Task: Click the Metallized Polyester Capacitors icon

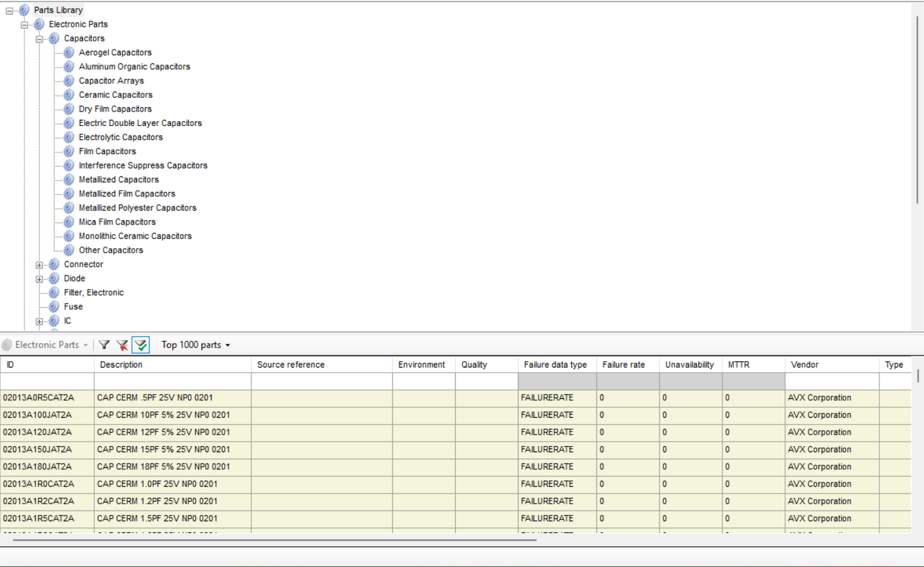Action: [69, 208]
